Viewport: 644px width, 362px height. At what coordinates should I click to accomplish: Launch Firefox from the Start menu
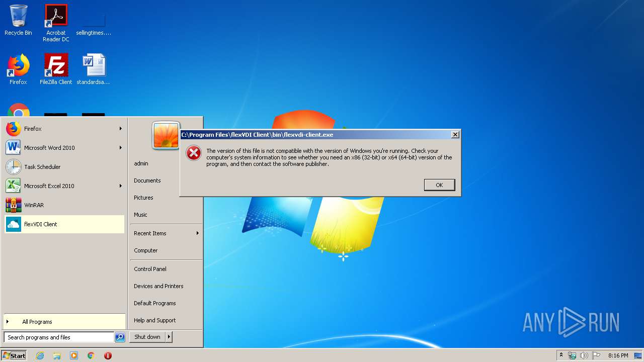[x=64, y=129]
